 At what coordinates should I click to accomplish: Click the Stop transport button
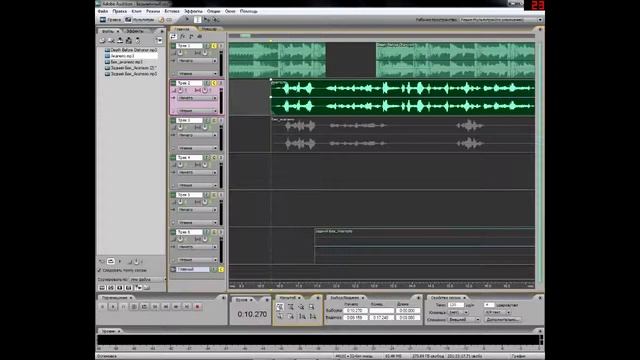(102, 307)
